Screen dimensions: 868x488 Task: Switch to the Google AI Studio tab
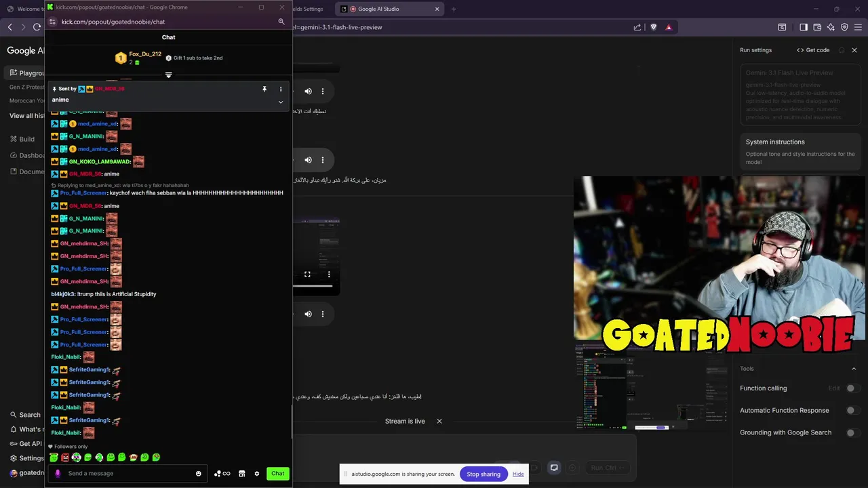click(x=390, y=9)
